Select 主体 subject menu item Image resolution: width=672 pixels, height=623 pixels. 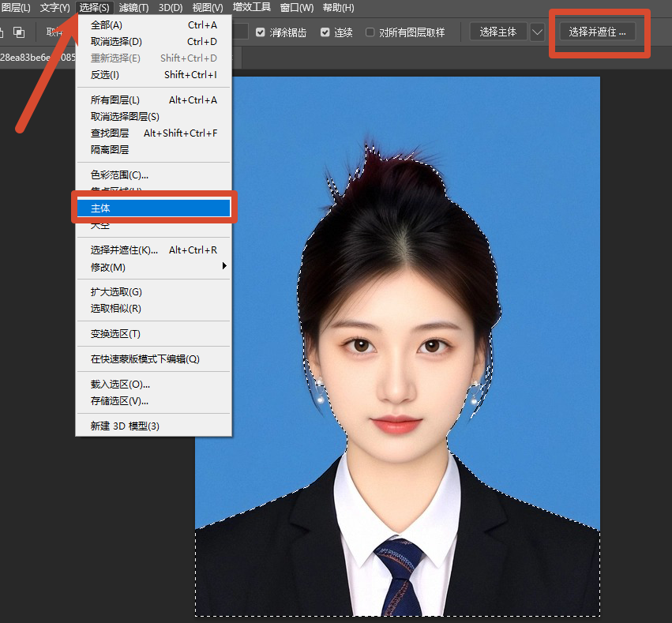pyautogui.click(x=154, y=208)
